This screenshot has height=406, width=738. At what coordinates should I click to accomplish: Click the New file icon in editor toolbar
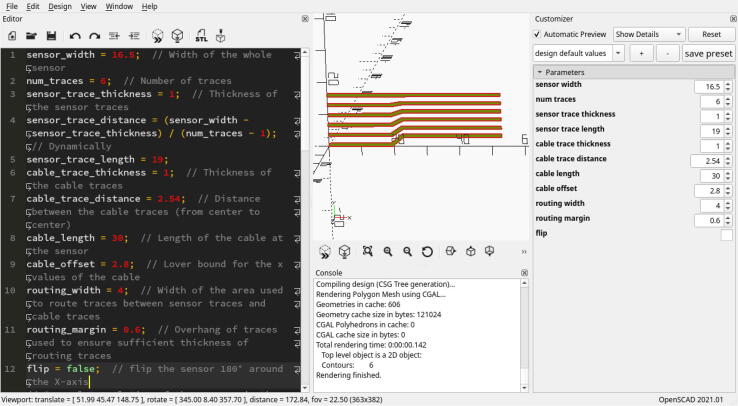click(x=12, y=36)
